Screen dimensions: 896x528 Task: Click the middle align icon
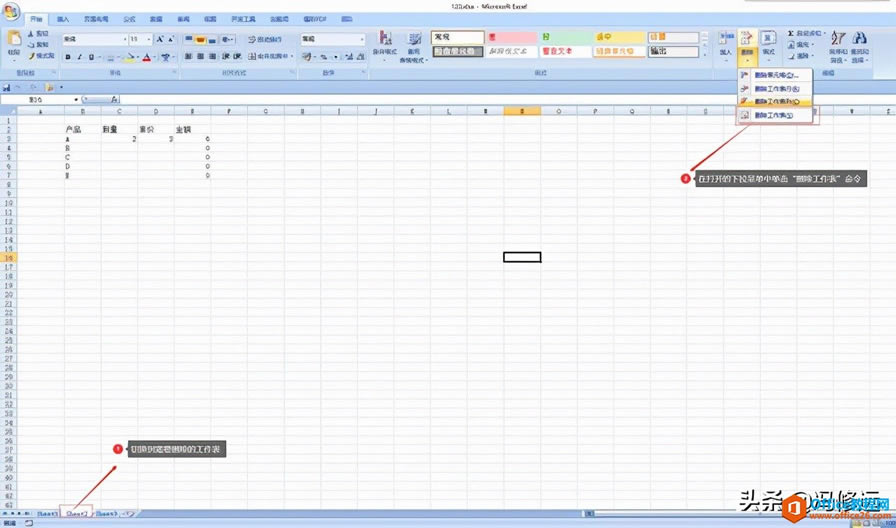200,39
